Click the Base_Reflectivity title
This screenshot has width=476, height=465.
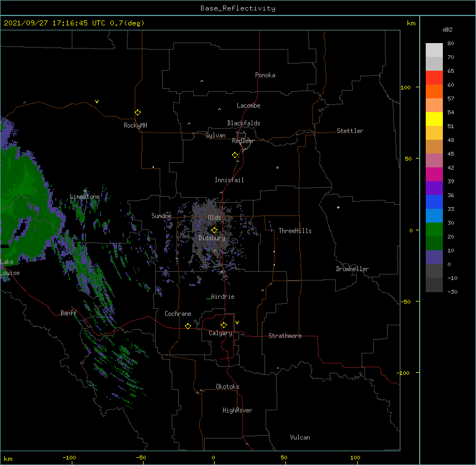238,8
